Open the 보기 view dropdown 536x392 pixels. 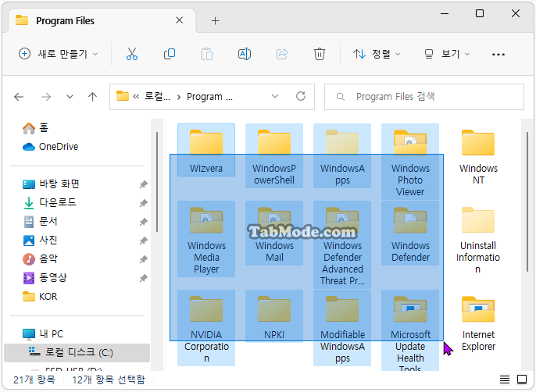tap(448, 54)
